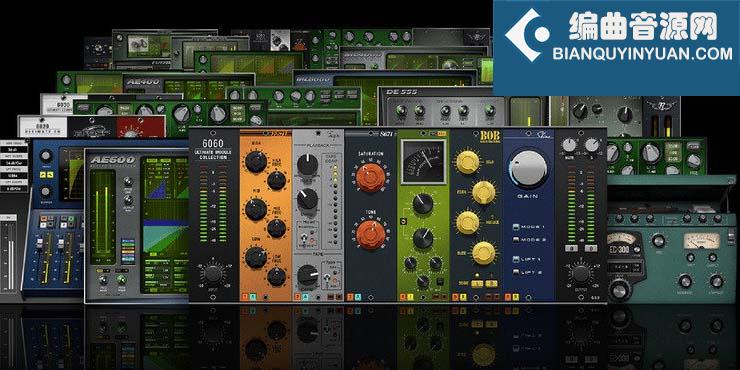
Task: Toggle the right yellow button on the BOB module
Action: tap(491, 283)
